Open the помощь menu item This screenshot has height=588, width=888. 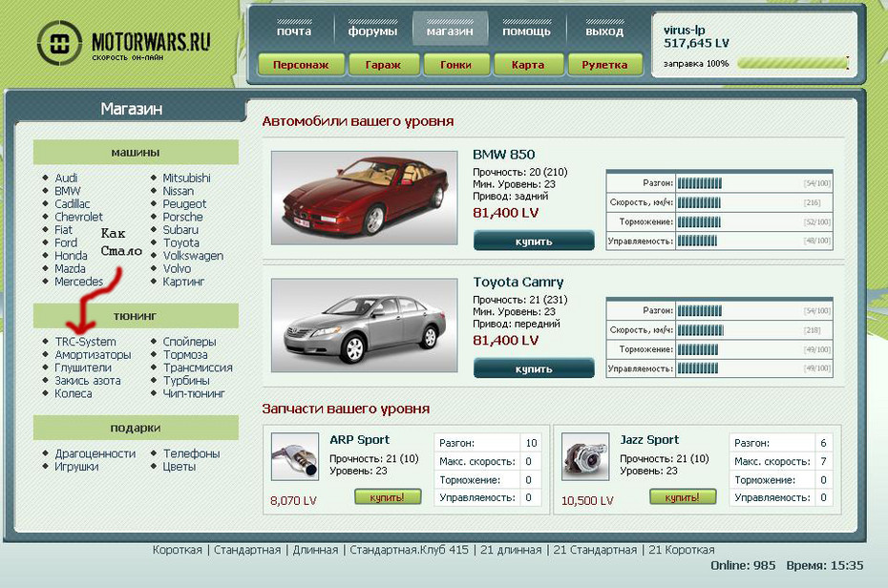coord(527,31)
